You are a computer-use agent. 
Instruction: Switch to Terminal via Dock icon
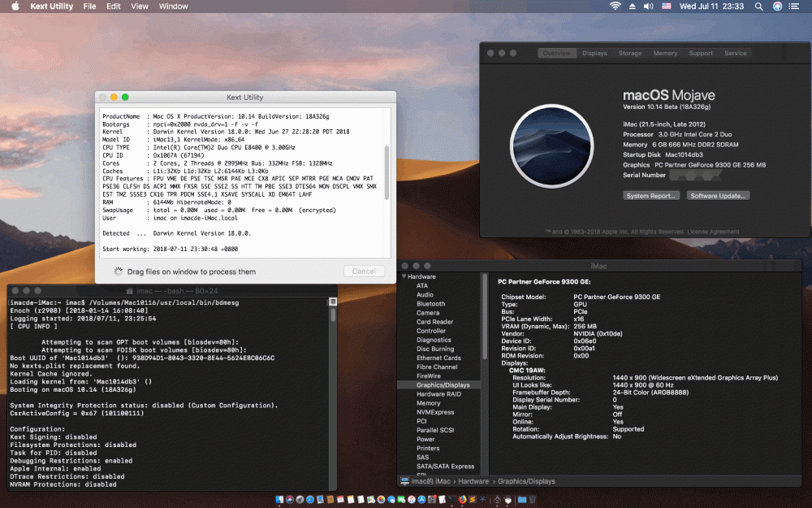click(x=452, y=500)
